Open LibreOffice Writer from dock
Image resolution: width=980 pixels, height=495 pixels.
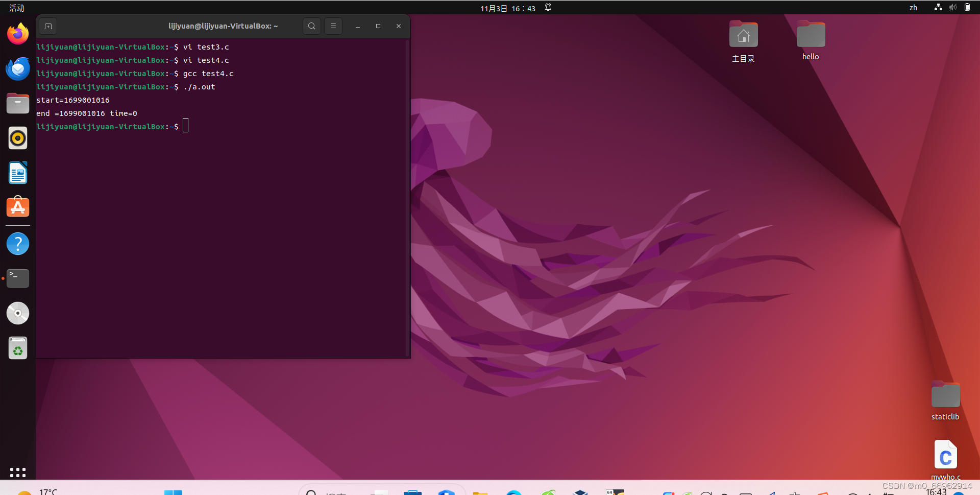[18, 173]
